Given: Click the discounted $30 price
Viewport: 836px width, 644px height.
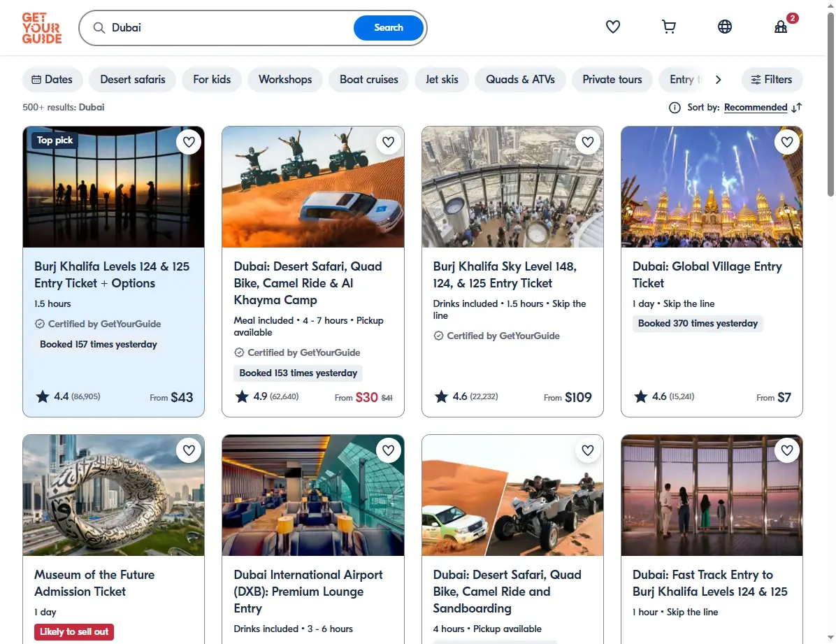Looking at the screenshot, I should point(366,397).
